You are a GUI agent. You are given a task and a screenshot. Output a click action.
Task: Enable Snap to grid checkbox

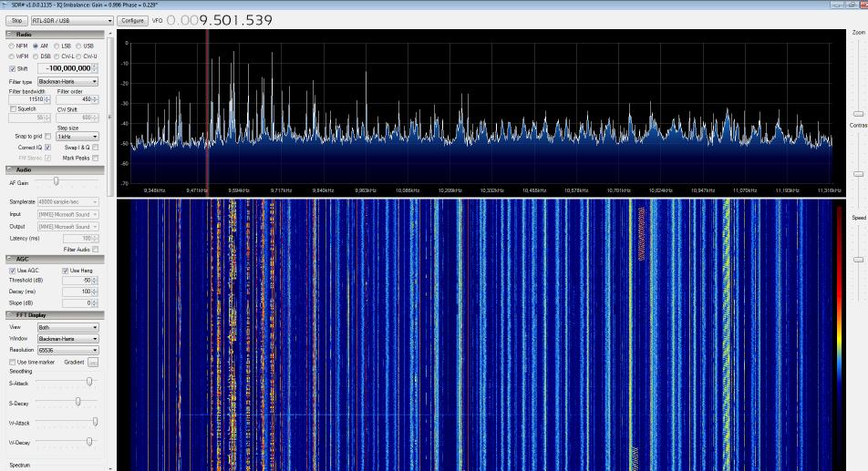(47, 136)
